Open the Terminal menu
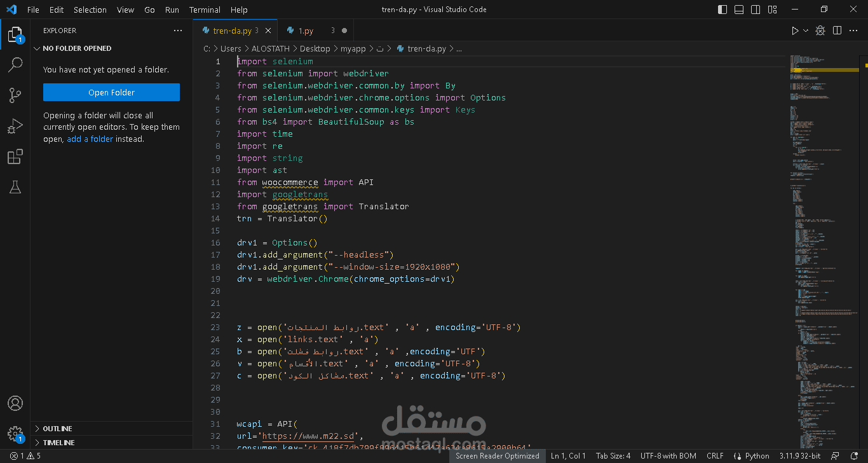The image size is (868, 463). click(205, 10)
